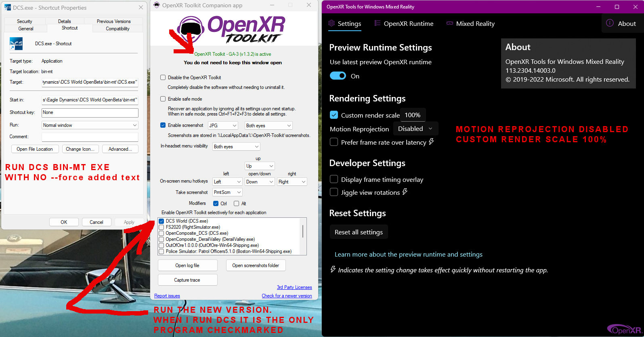Toggle the Ctrl modifier checkbox
644x337 pixels.
(216, 204)
